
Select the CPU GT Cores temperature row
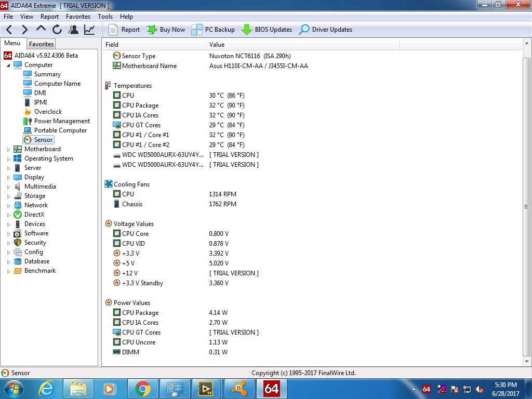click(312, 125)
